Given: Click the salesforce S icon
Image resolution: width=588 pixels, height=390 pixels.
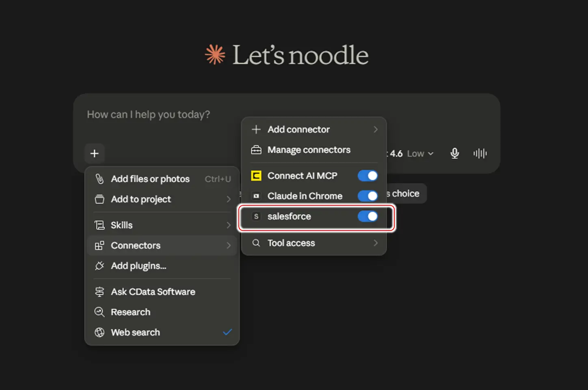Looking at the screenshot, I should (x=256, y=216).
